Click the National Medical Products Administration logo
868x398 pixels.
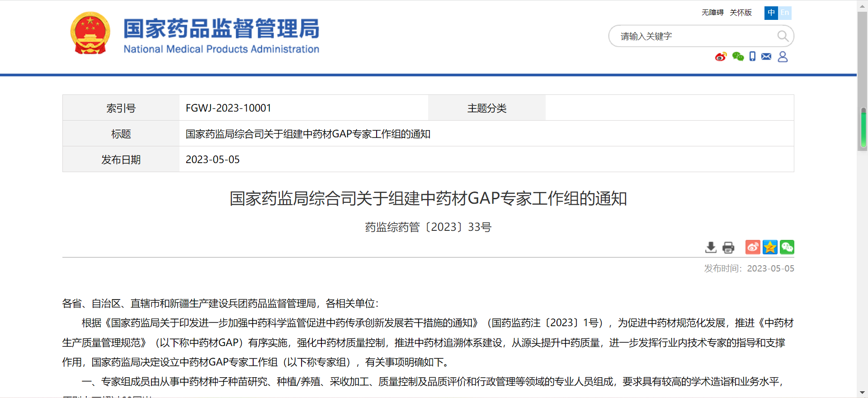[x=195, y=34]
